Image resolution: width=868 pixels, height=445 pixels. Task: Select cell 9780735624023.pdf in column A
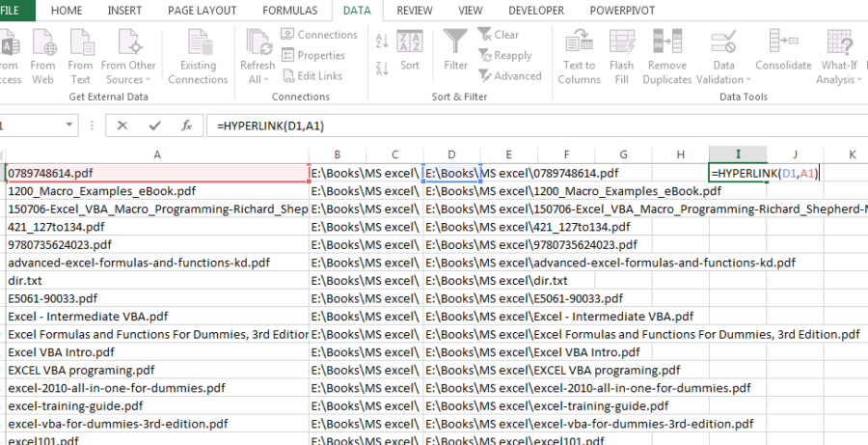pos(157,244)
